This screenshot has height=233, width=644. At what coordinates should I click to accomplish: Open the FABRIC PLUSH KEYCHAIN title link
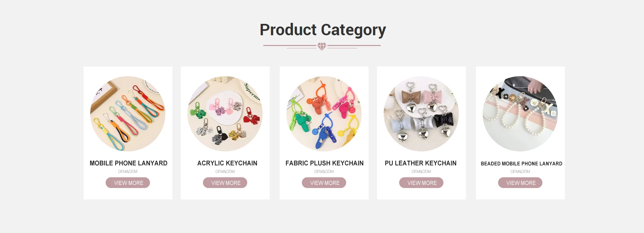pyautogui.click(x=324, y=163)
